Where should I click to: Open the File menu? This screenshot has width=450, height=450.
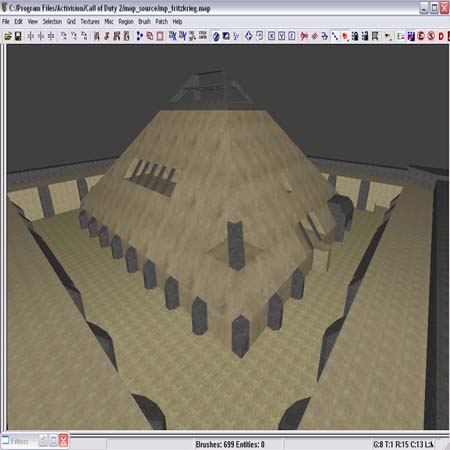(6, 22)
